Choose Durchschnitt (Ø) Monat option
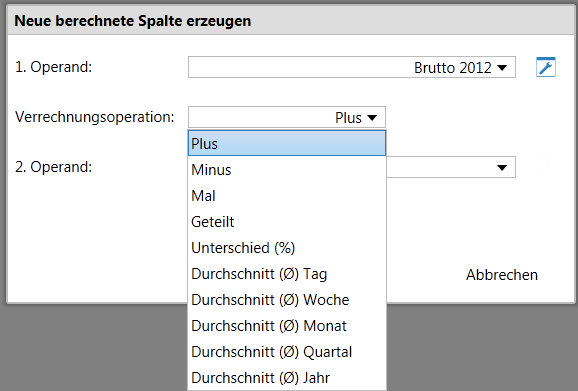This screenshot has height=391, width=578. click(x=287, y=326)
